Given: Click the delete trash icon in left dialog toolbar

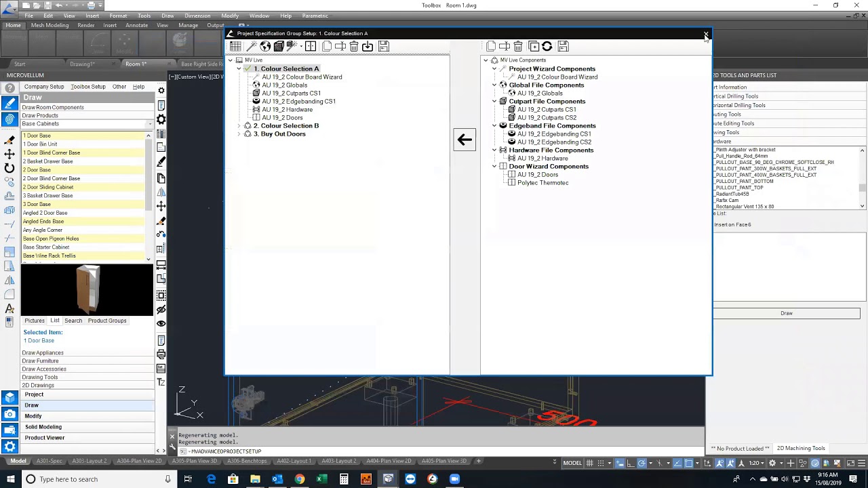Looking at the screenshot, I should click(x=354, y=46).
